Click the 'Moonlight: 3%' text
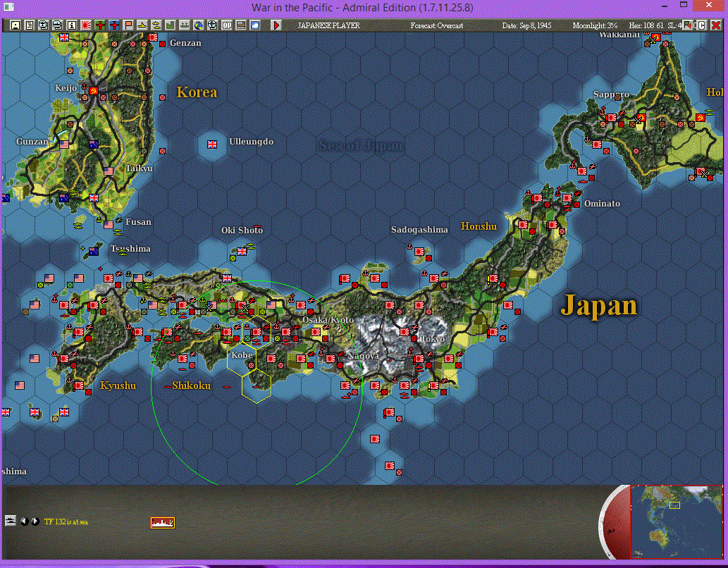Image resolution: width=728 pixels, height=568 pixels. [594, 25]
